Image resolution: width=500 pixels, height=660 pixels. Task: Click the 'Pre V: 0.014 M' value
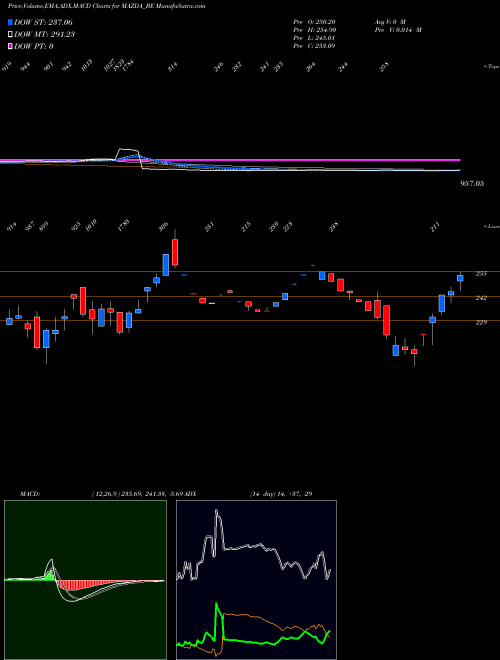point(397,30)
